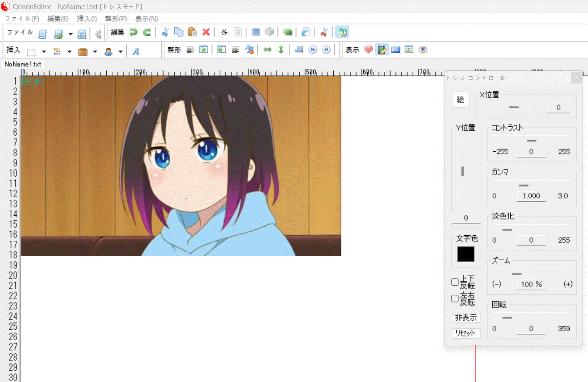Expand dropdown next to the color grid icon
The height and width of the screenshot is (382, 588).
click(x=69, y=52)
